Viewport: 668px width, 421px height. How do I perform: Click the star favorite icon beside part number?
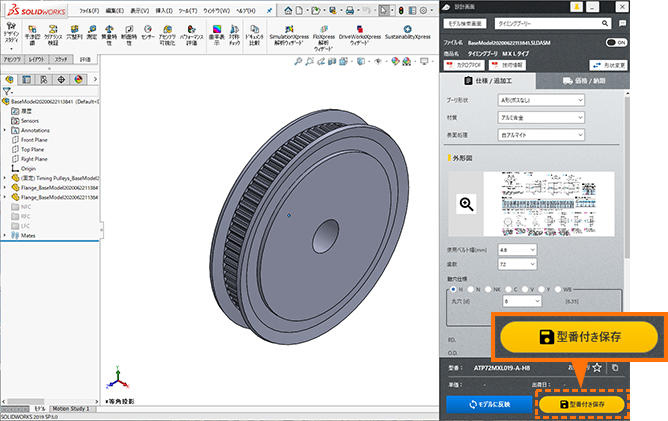coord(597,367)
